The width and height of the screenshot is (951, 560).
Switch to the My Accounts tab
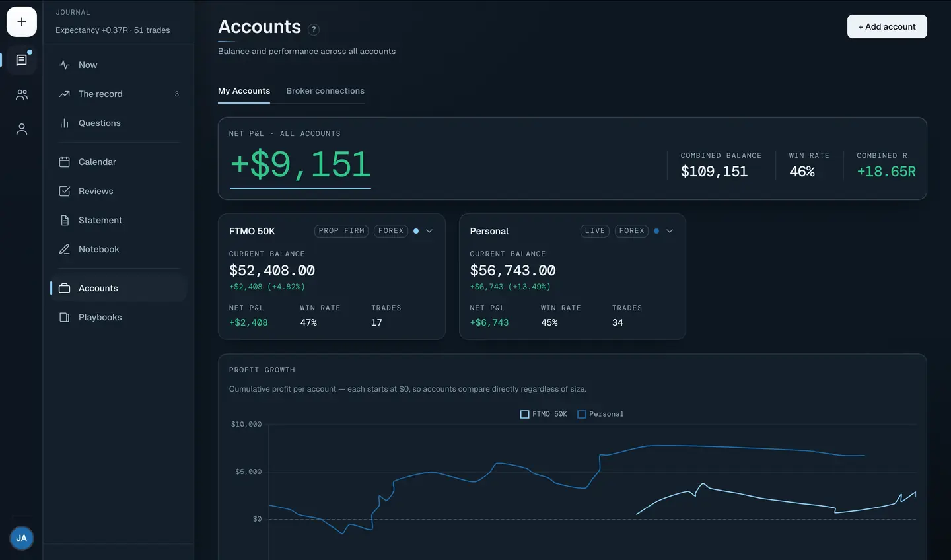(x=244, y=91)
